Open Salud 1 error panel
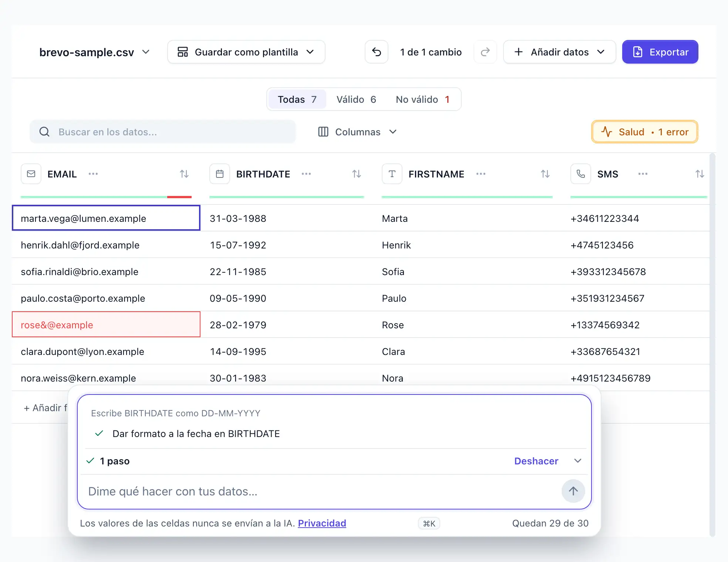Viewport: 728px width, 562px height. [x=645, y=132]
